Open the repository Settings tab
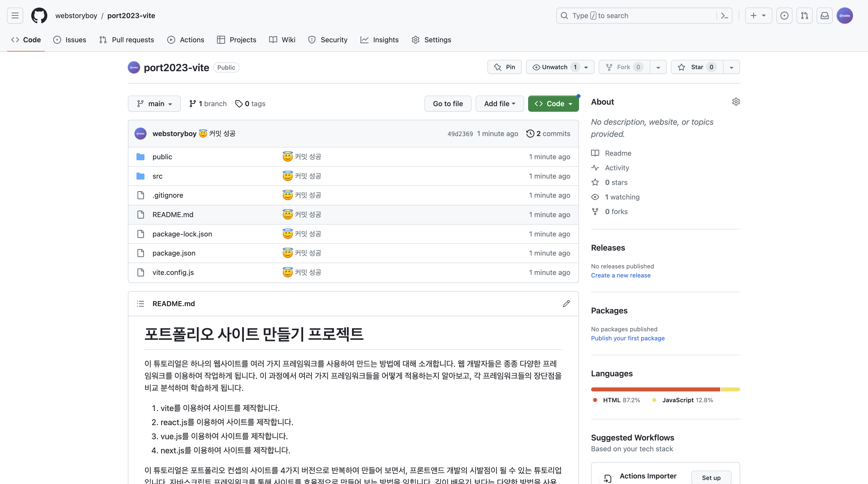 pyautogui.click(x=431, y=40)
